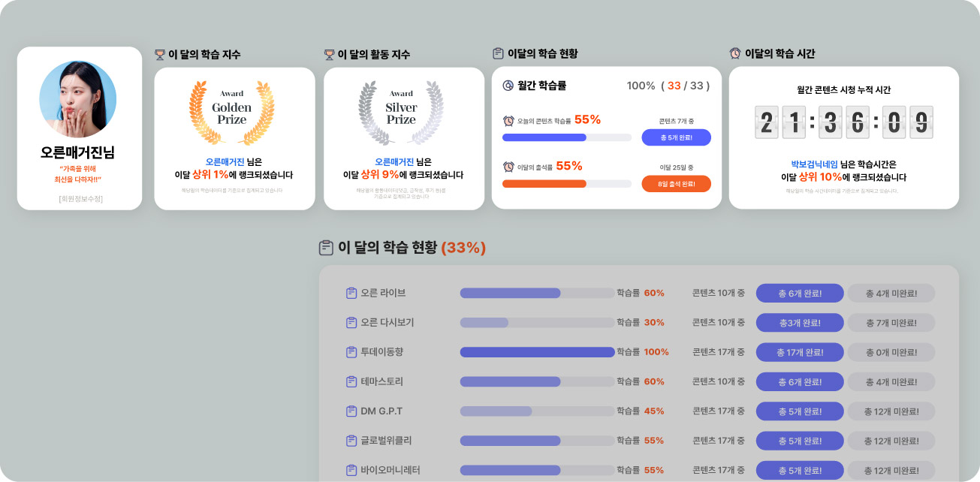
Task: Click clipboard icon next to 오른 라이브
Action: pos(351,293)
